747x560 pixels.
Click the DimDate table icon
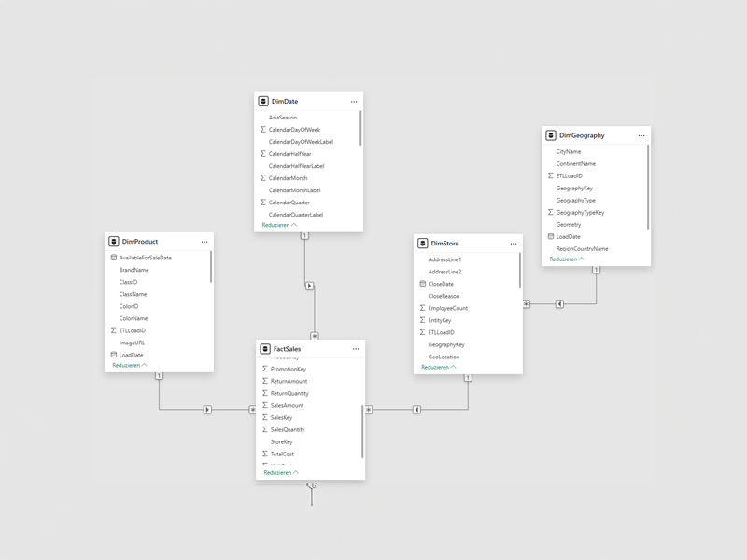click(x=264, y=101)
